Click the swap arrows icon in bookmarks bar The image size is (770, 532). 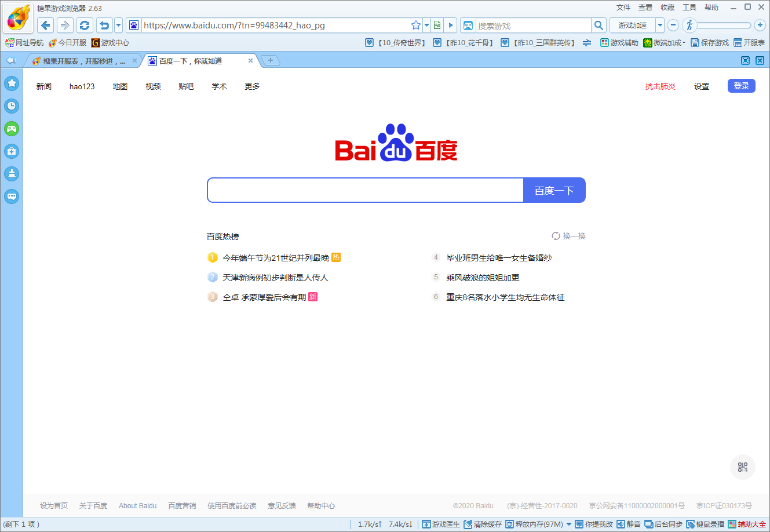tap(587, 43)
